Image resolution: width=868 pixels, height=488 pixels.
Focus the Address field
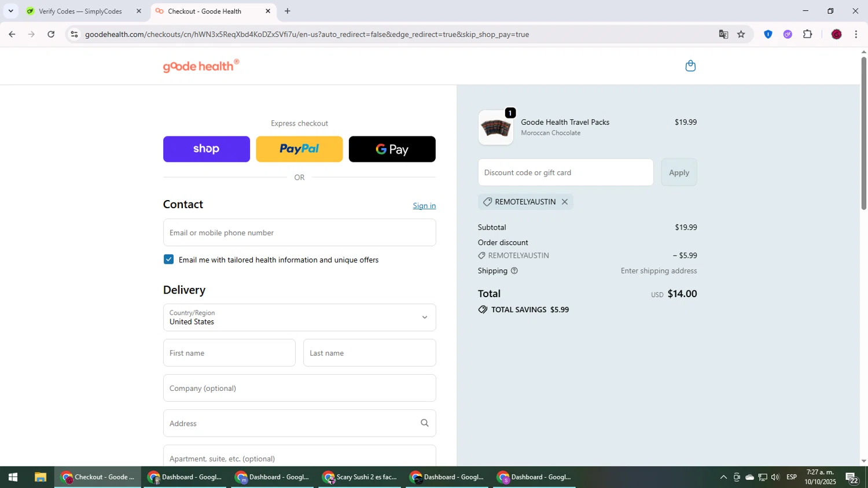click(x=299, y=423)
